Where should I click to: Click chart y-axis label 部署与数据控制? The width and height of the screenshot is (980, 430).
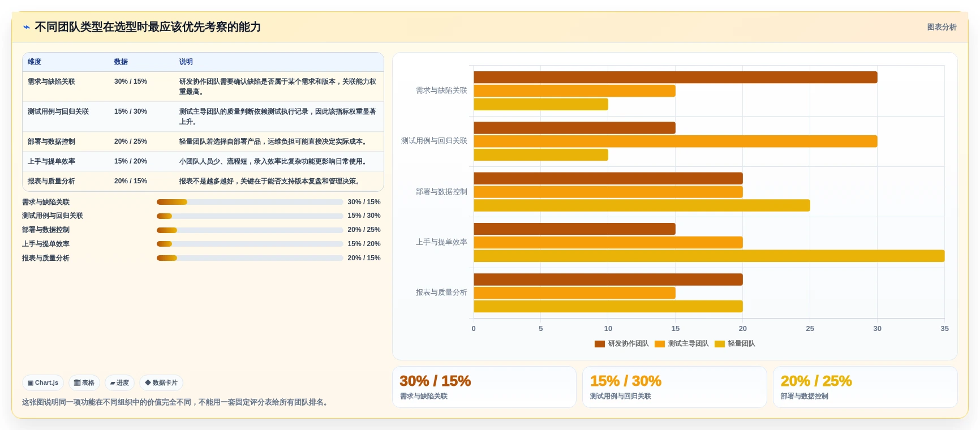point(441,192)
